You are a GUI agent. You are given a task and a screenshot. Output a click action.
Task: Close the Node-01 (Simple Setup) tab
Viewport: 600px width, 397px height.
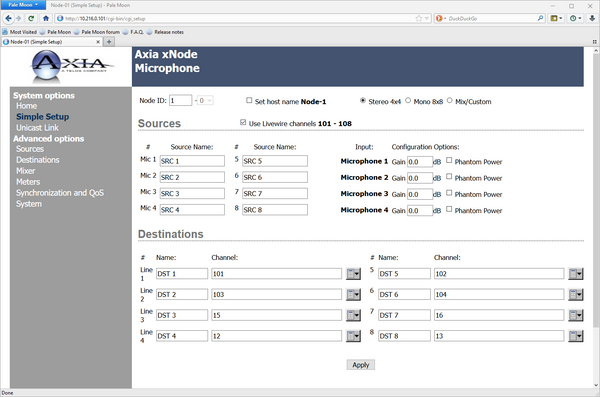pyautogui.click(x=98, y=42)
